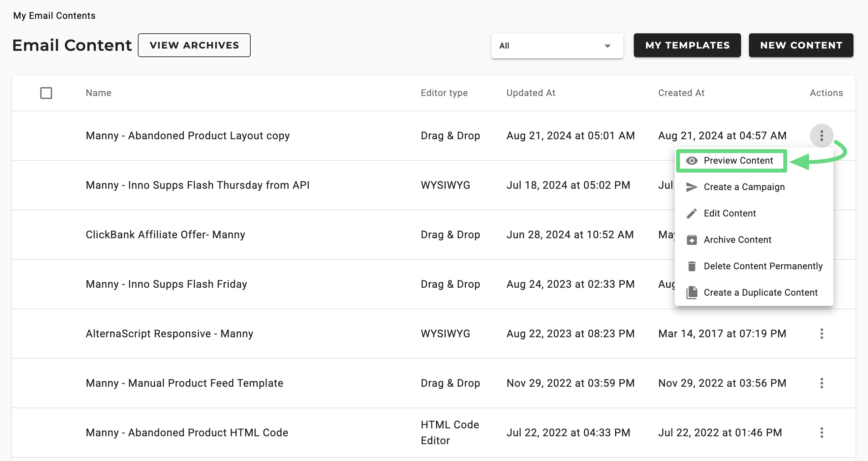This screenshot has height=461, width=868.
Task: Select AlternaScript Responsive - Manny
Action: (170, 334)
